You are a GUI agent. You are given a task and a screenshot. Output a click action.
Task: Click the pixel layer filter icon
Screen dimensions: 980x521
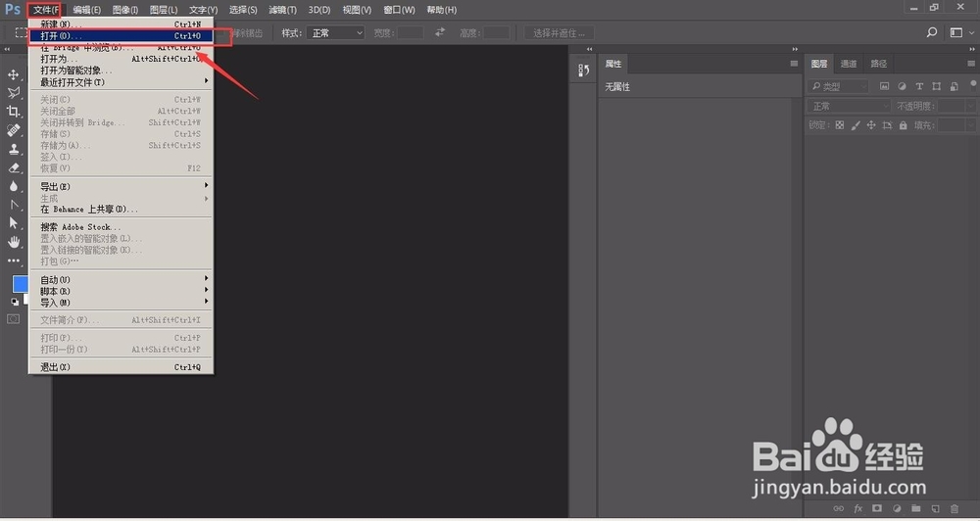(884, 86)
